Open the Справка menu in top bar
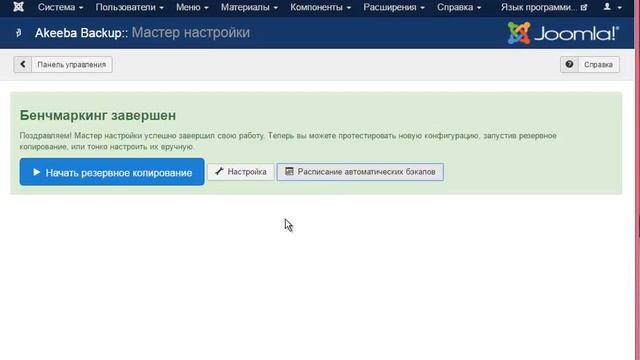640x360 pixels. tap(459, 7)
